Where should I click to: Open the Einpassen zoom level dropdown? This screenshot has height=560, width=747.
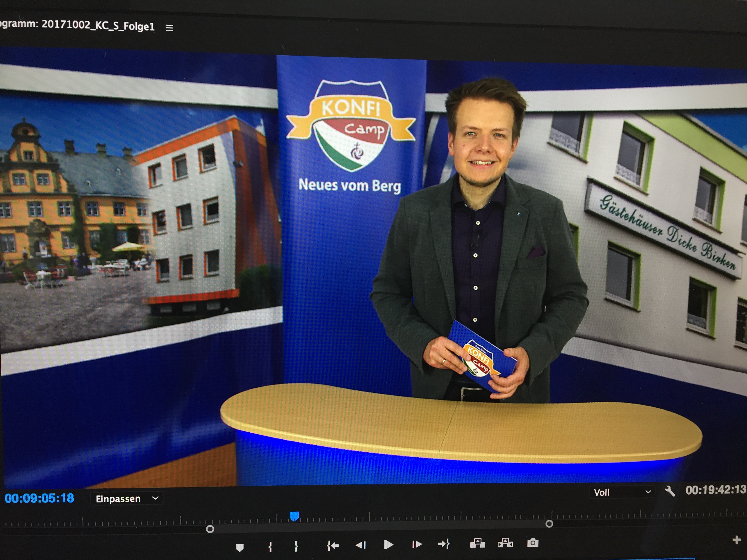[127, 498]
